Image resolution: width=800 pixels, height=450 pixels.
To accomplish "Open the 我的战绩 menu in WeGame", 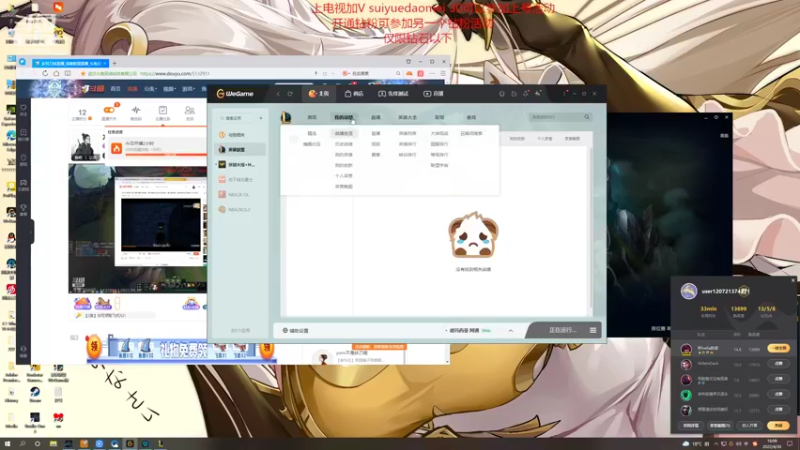I will coord(343,117).
